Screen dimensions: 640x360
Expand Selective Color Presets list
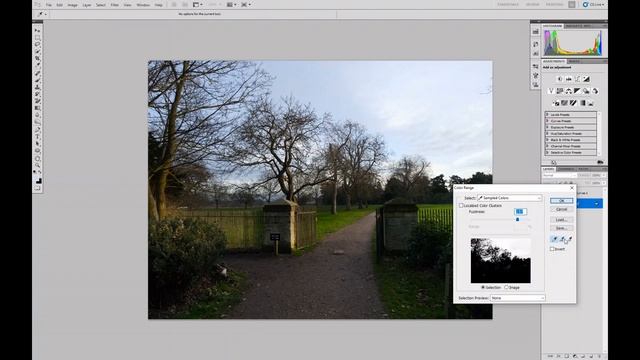547,152
